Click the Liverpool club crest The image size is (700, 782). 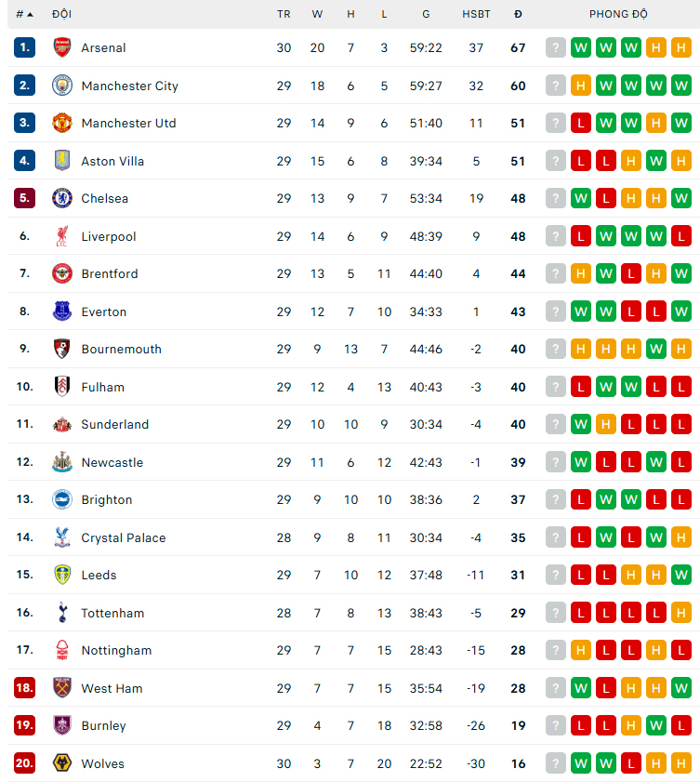coord(62,236)
